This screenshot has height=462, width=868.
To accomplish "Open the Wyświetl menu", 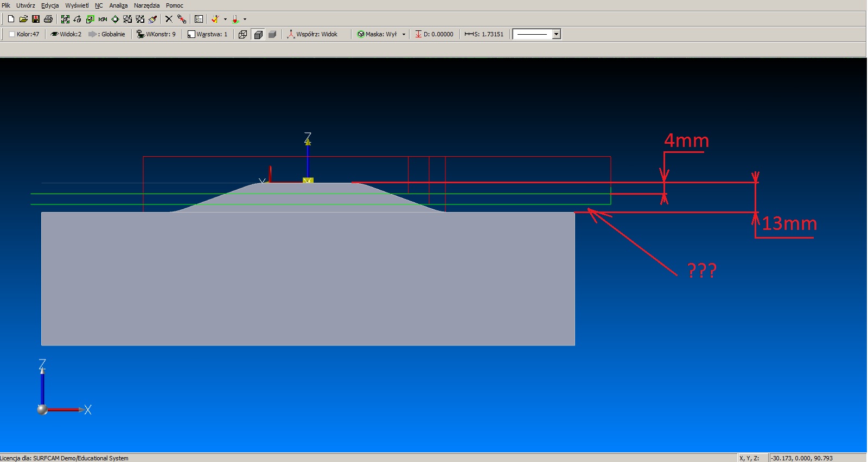I will pyautogui.click(x=77, y=5).
